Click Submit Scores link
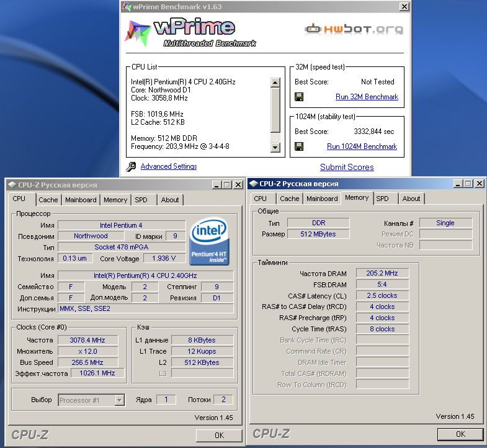The width and height of the screenshot is (487, 448). pyautogui.click(x=347, y=167)
